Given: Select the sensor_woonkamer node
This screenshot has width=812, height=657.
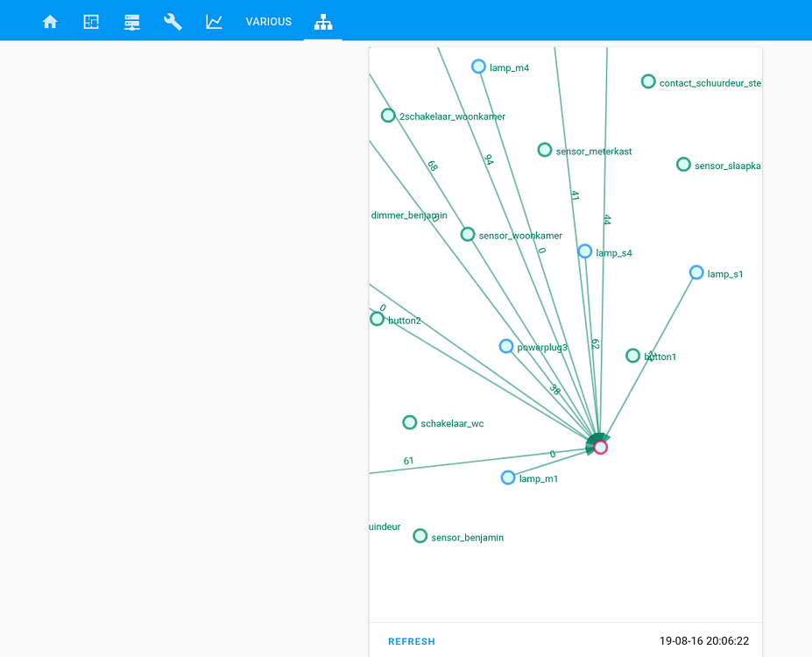Looking at the screenshot, I should coord(467,234).
